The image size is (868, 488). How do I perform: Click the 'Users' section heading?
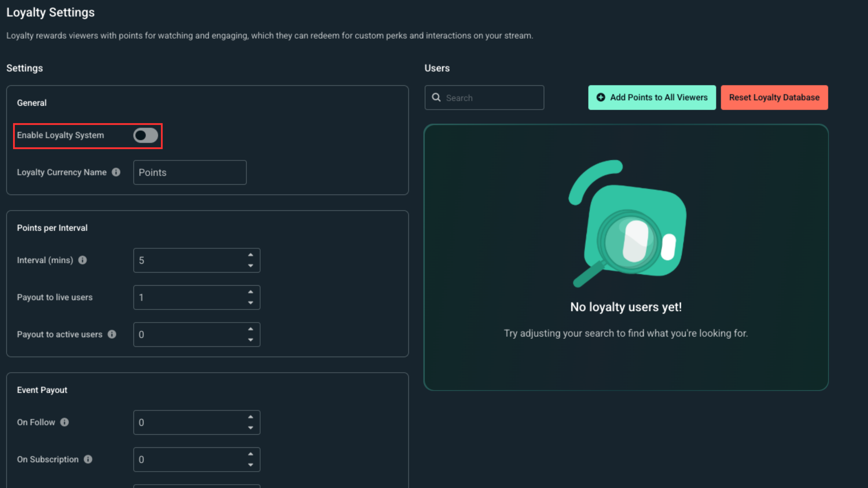437,68
